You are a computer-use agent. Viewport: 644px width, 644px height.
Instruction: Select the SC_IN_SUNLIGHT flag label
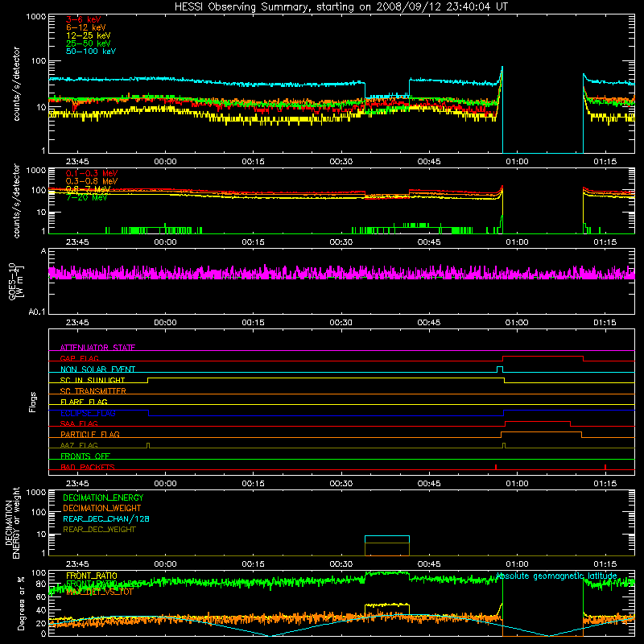[93, 380]
